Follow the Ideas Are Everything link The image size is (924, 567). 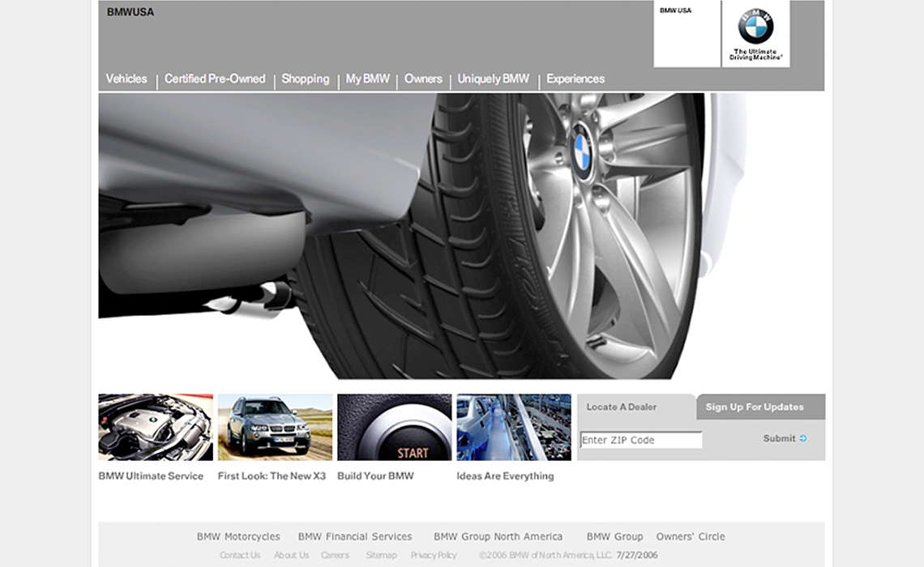(505, 475)
